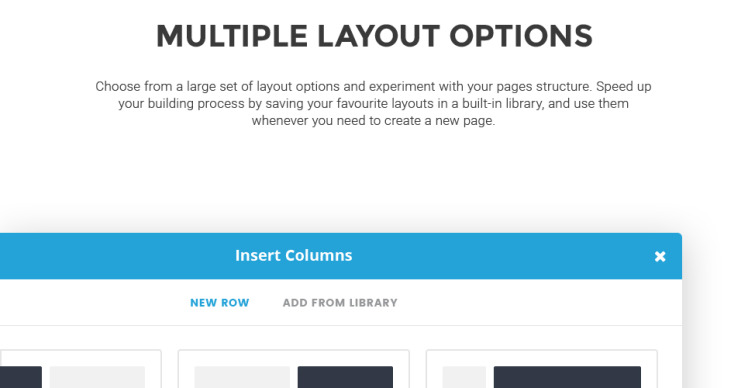Select the middle two-column layout thumbnail
Viewport: 748px width, 388px height.
click(x=293, y=369)
